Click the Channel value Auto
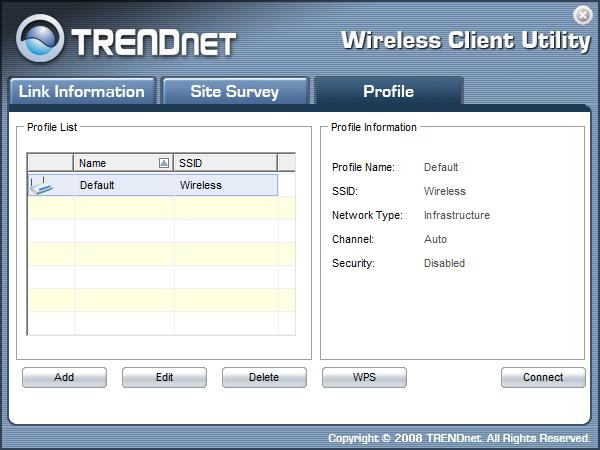The width and height of the screenshot is (600, 450). tap(435, 239)
